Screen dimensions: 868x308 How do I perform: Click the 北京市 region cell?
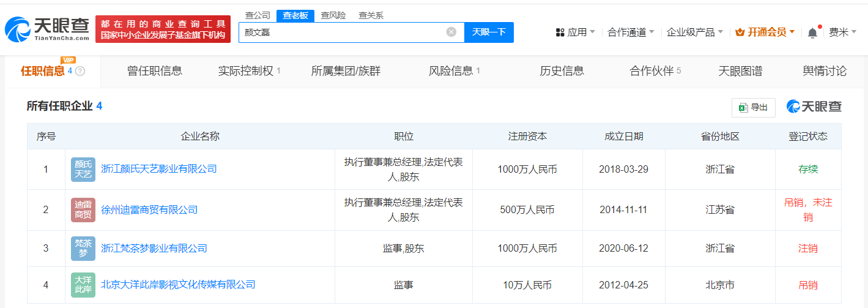point(720,285)
